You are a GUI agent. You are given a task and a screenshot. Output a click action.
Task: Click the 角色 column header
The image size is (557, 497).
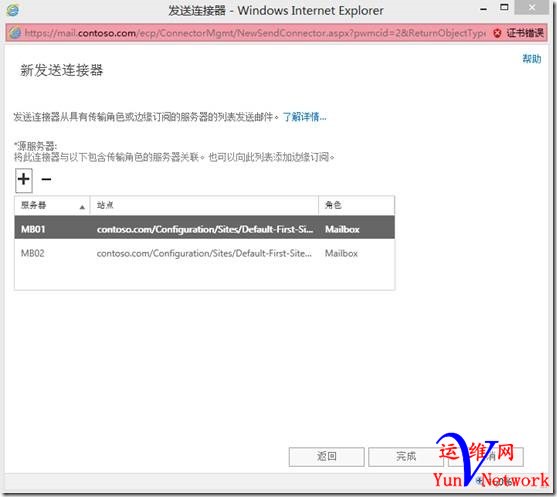coord(356,205)
